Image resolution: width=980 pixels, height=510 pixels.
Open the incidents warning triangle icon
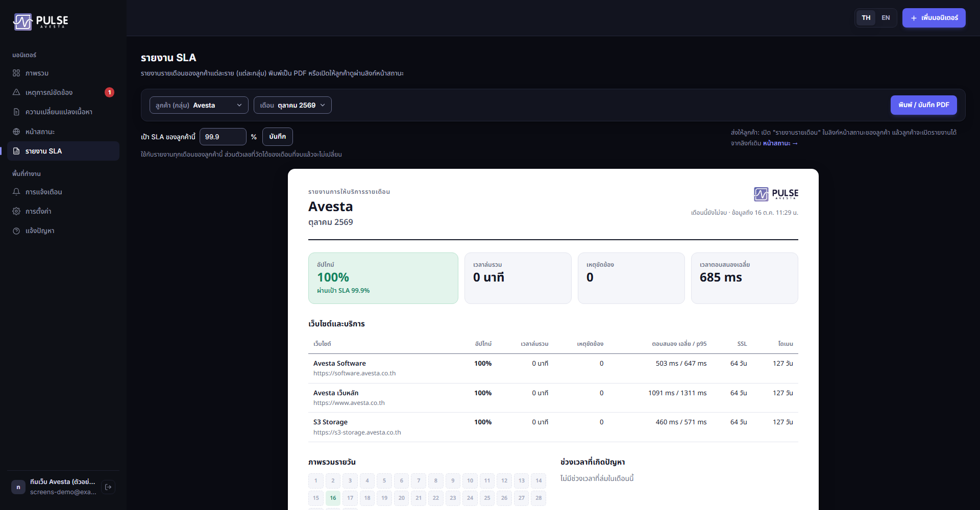point(16,92)
